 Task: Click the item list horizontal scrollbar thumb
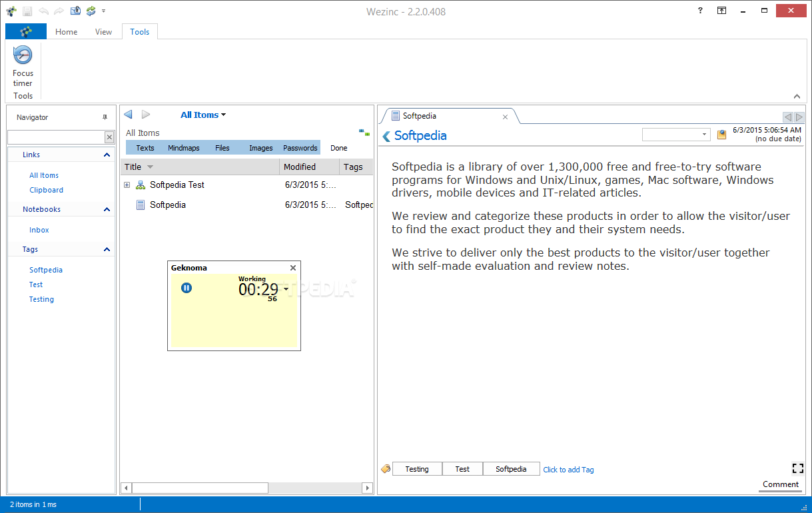[x=200, y=488]
